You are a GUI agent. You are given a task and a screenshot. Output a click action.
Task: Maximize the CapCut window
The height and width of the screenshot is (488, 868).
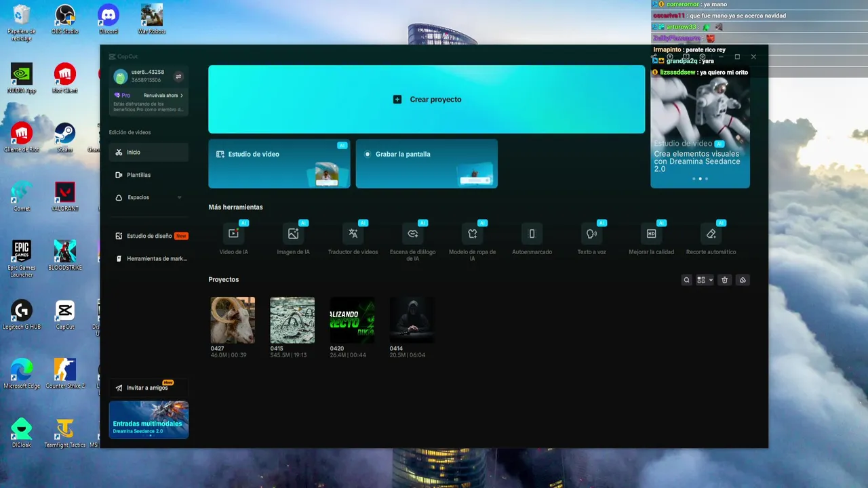[737, 57]
